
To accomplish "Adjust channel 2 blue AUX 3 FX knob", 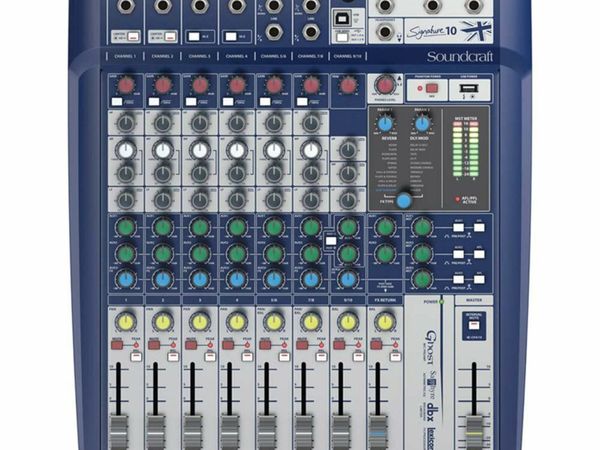I will pos(163,280).
